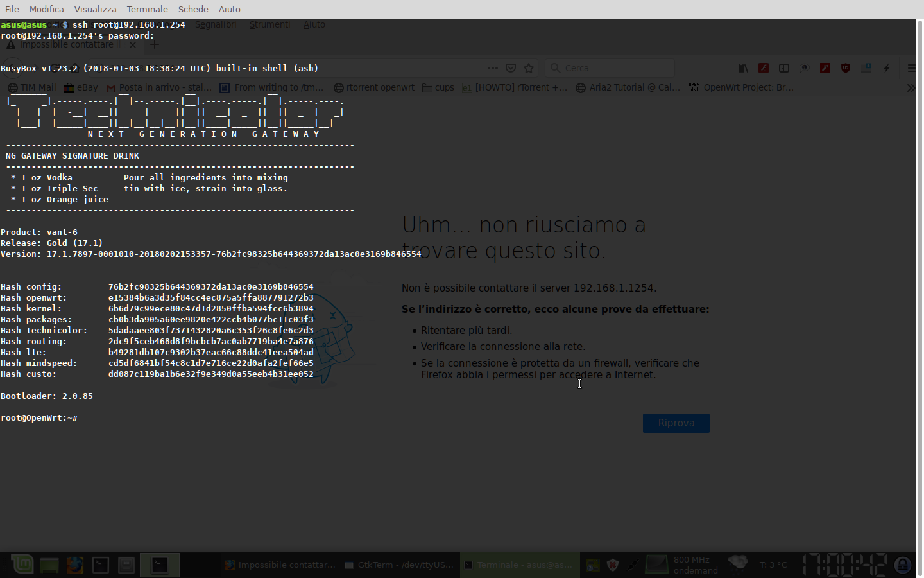Viewport: 924px width, 578px height.
Task: Open Posta in arrivo Gmail bookmark
Action: pyautogui.click(x=159, y=87)
